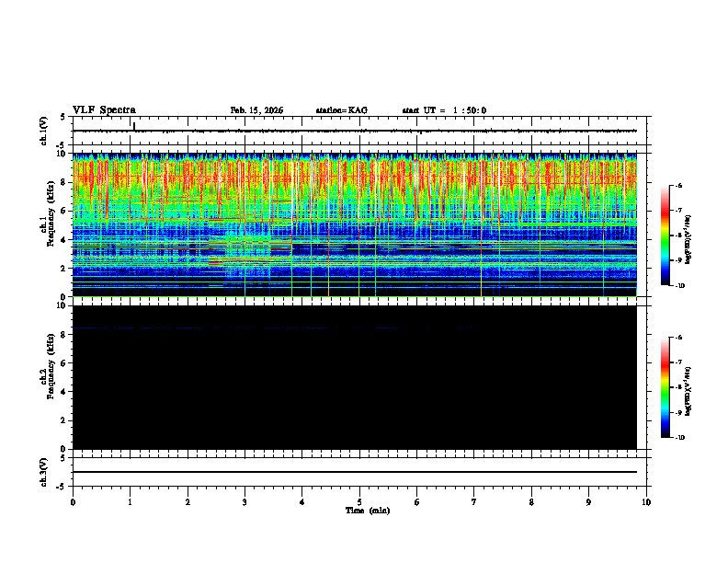728x563 pixels.
Task: Click the ch.2 "Frequency (kHz)" axis label
Action: point(51,365)
